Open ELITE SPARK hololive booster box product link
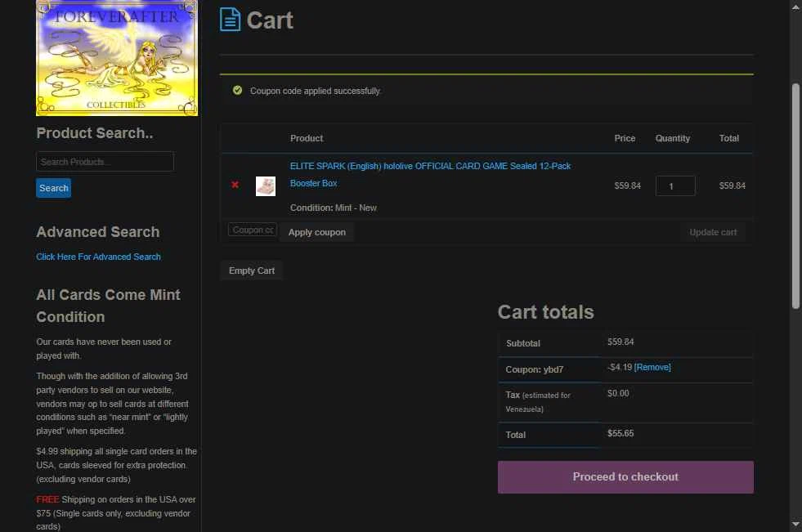 pyautogui.click(x=430, y=174)
